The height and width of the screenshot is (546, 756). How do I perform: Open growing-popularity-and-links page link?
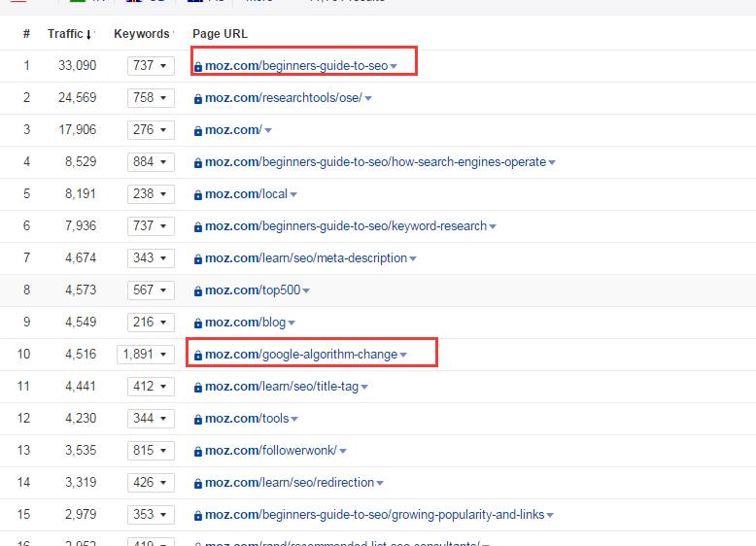coord(375,514)
